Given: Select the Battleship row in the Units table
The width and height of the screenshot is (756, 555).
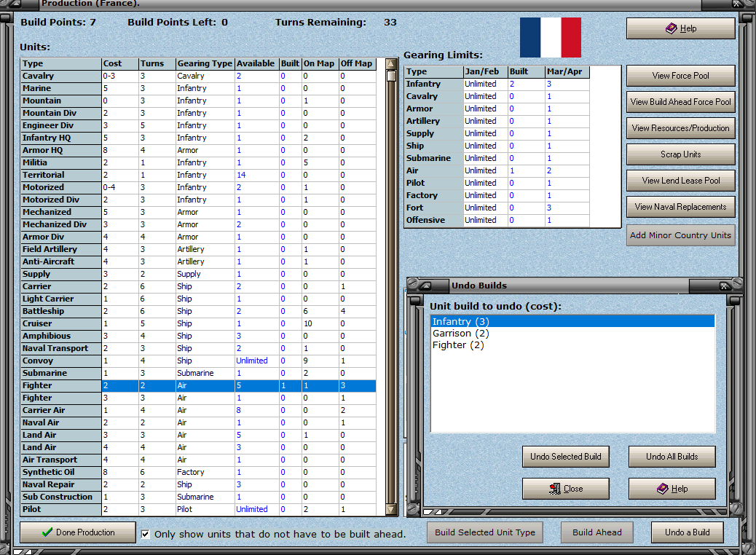Looking at the screenshot, I should (146, 311).
